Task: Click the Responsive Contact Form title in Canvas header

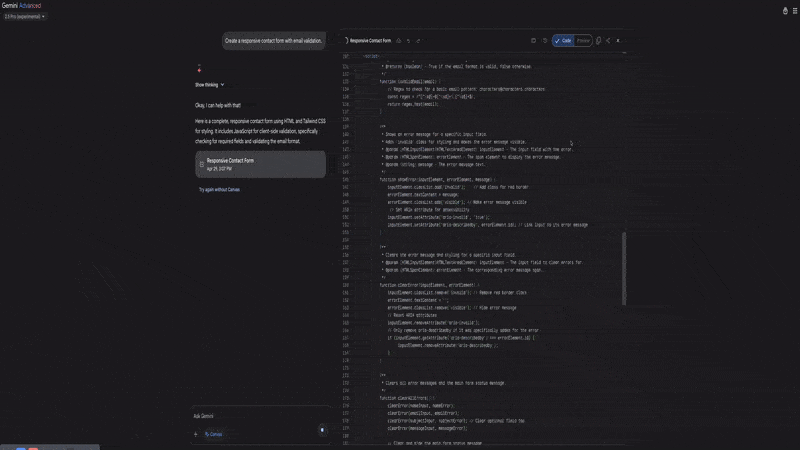Action: (x=370, y=40)
